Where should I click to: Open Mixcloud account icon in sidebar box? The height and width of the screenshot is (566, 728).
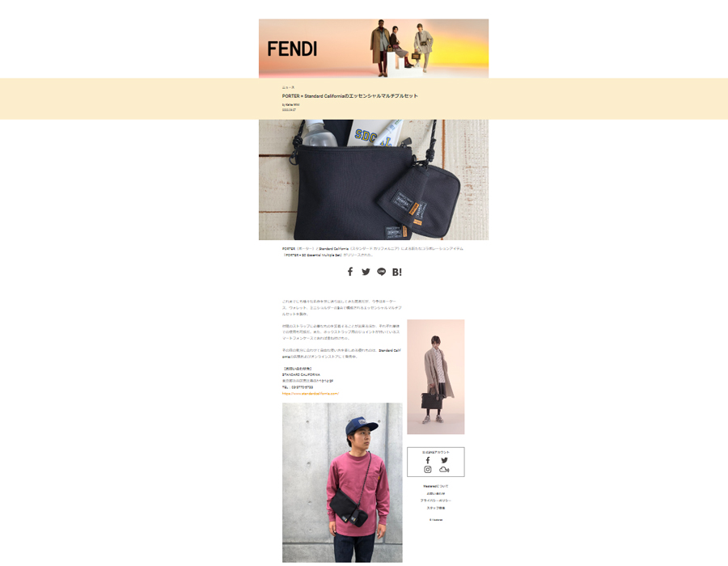(444, 470)
